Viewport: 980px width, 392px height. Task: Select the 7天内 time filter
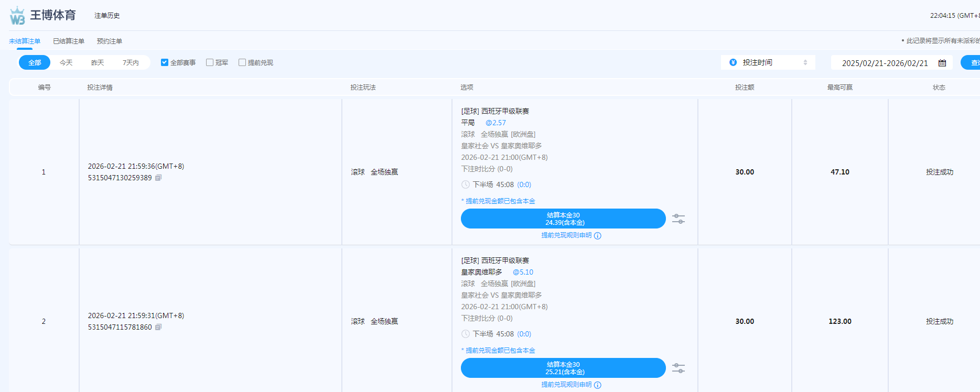[131, 62]
